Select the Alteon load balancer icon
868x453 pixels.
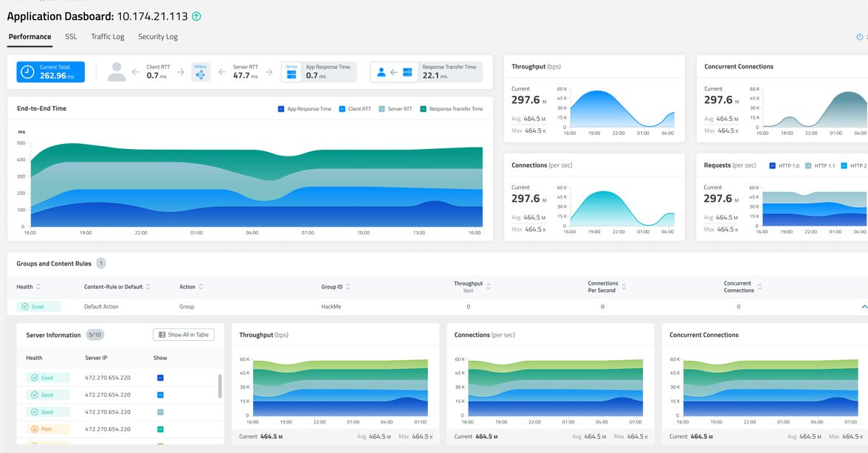201,72
